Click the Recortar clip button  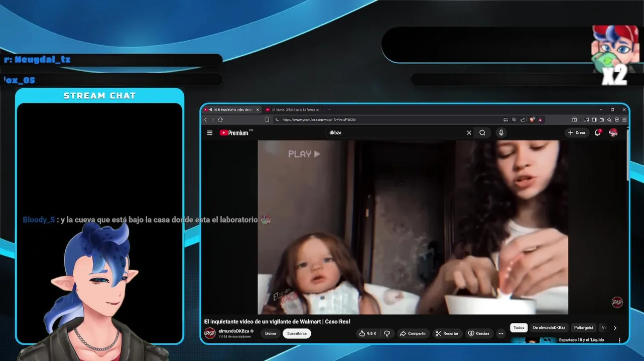pyautogui.click(x=447, y=333)
